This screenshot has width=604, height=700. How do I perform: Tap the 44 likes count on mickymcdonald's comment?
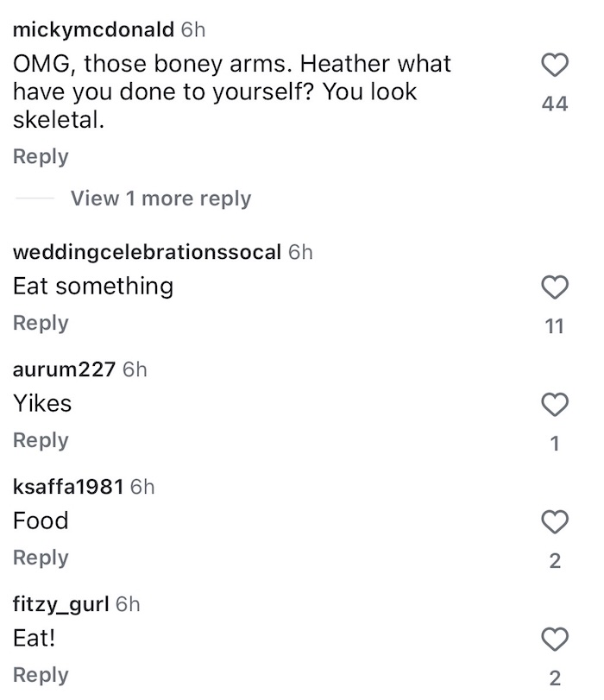click(x=557, y=104)
